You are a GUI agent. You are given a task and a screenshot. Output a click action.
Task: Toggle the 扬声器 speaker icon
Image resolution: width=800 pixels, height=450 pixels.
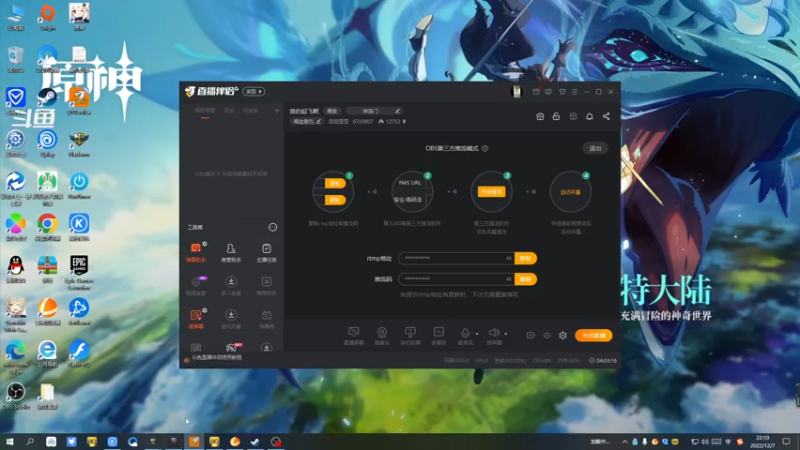tap(493, 332)
